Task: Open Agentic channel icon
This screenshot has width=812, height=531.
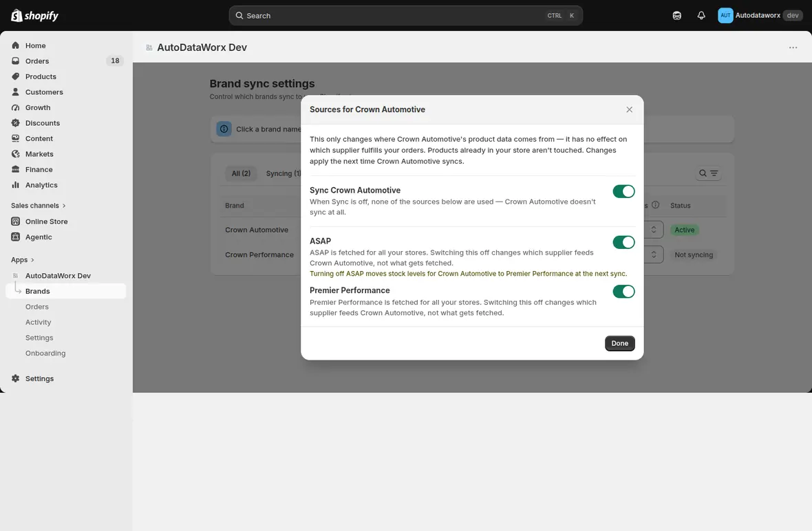Action: pos(16,237)
